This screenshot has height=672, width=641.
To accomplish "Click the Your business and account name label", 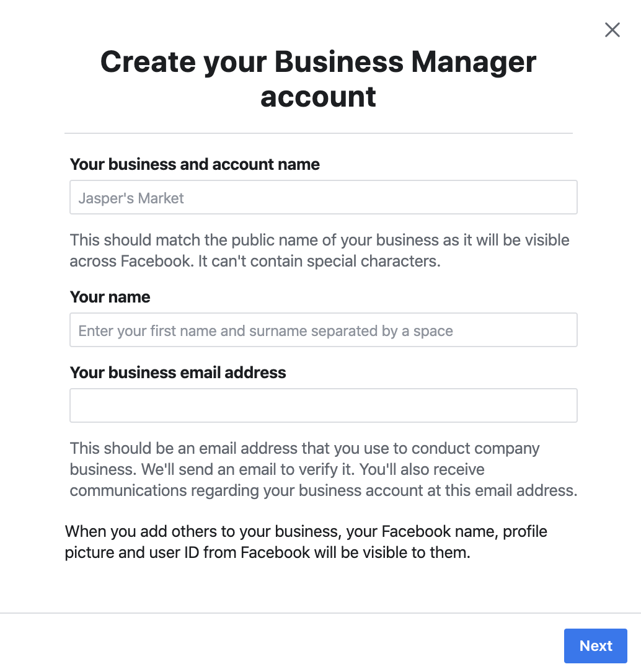I will 194,164.
